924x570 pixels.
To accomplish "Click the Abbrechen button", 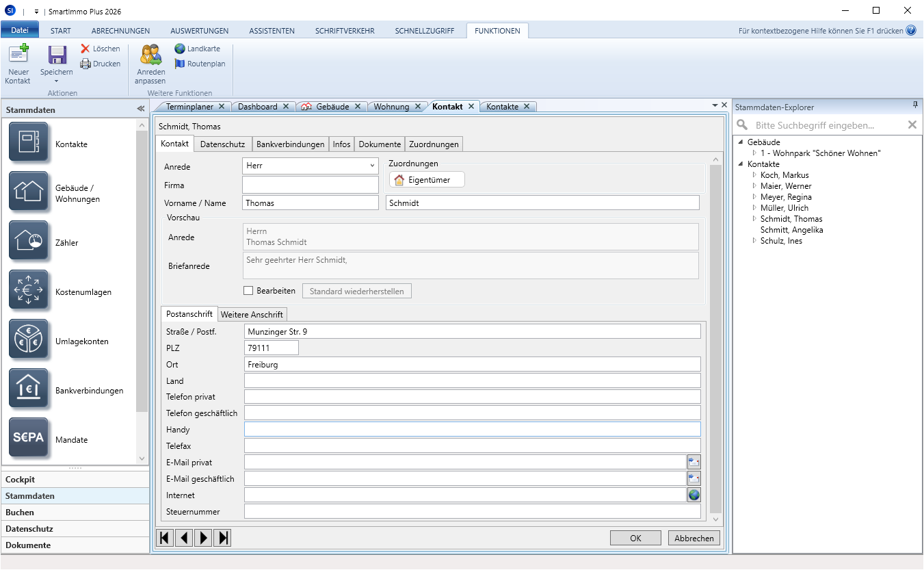I will click(x=694, y=539).
